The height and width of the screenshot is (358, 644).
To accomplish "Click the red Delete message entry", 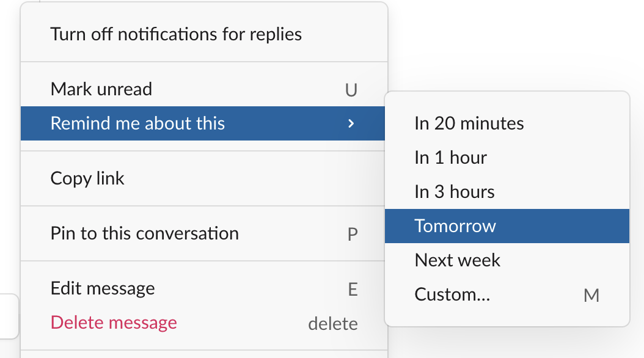I will pos(114,323).
